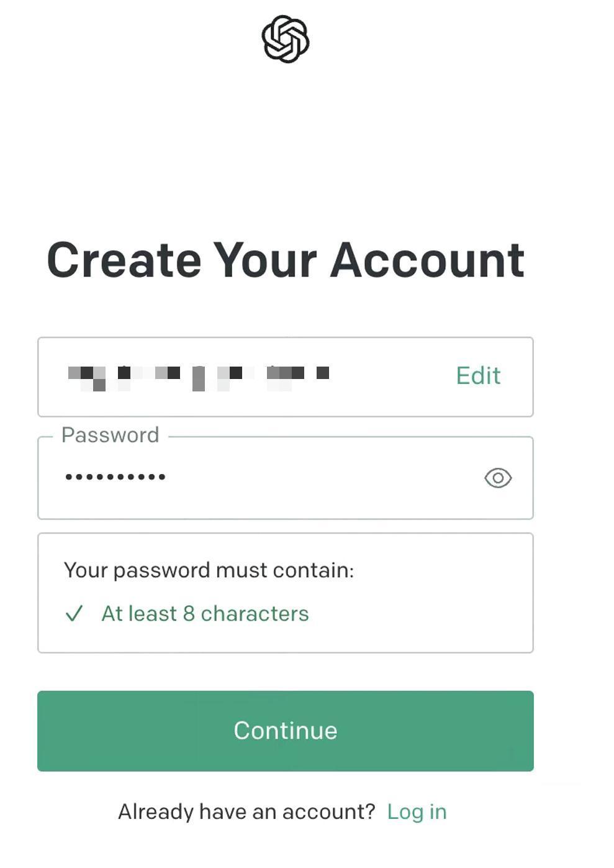Click the OpenAI knot logo
The width and height of the screenshot is (614, 868).
286,39
